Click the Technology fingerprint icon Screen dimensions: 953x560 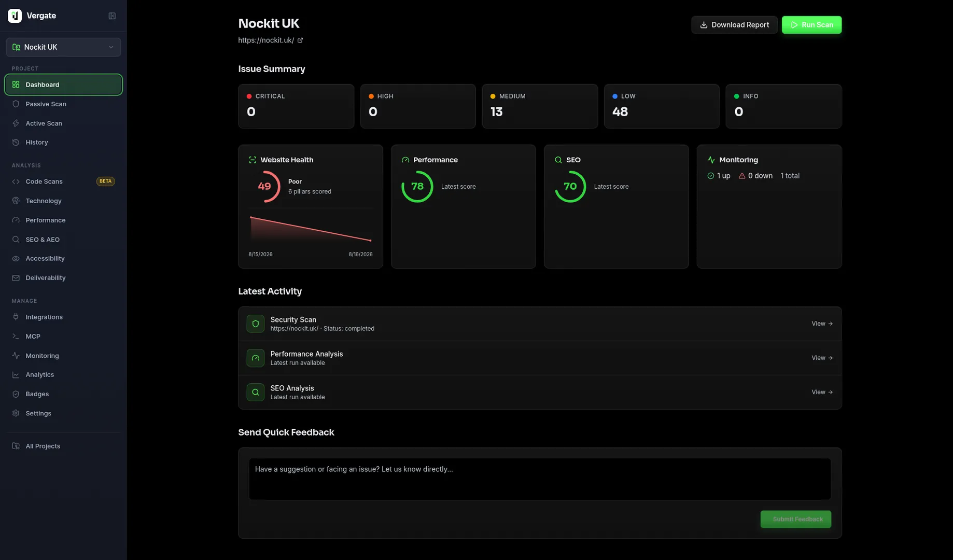pos(16,201)
